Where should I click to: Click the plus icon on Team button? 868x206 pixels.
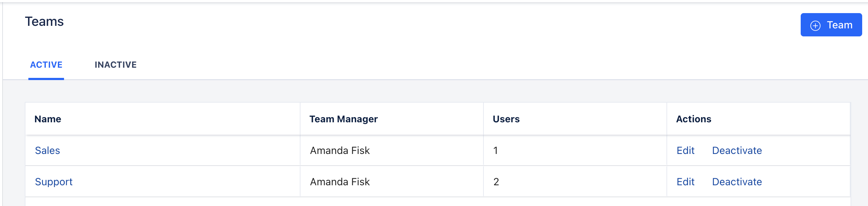click(815, 25)
